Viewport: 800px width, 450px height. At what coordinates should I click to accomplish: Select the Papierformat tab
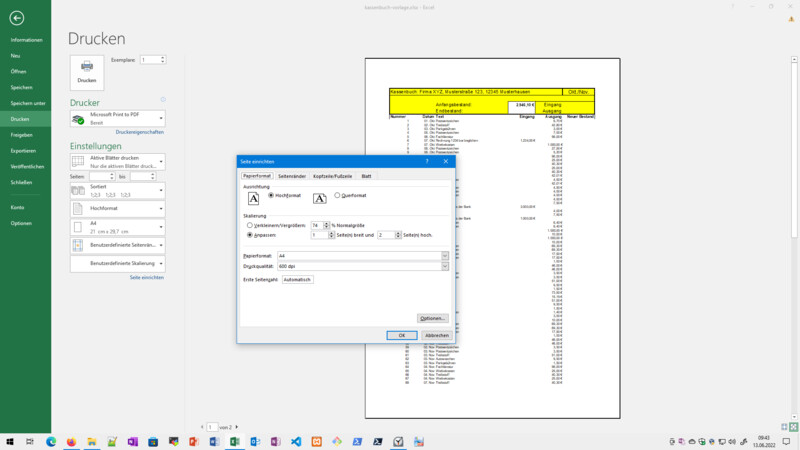point(257,176)
